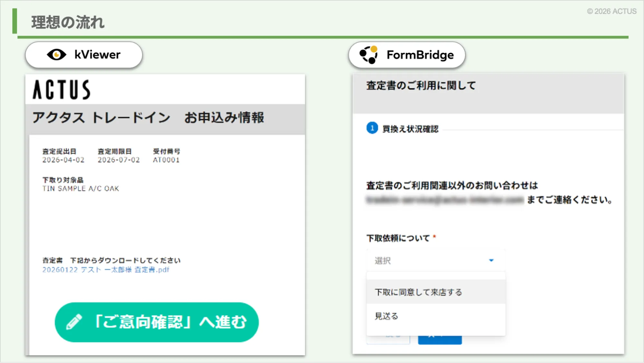Image resolution: width=644 pixels, height=363 pixels.
Task: Click the dropdown arrow in 選択 field
Action: [x=491, y=260]
